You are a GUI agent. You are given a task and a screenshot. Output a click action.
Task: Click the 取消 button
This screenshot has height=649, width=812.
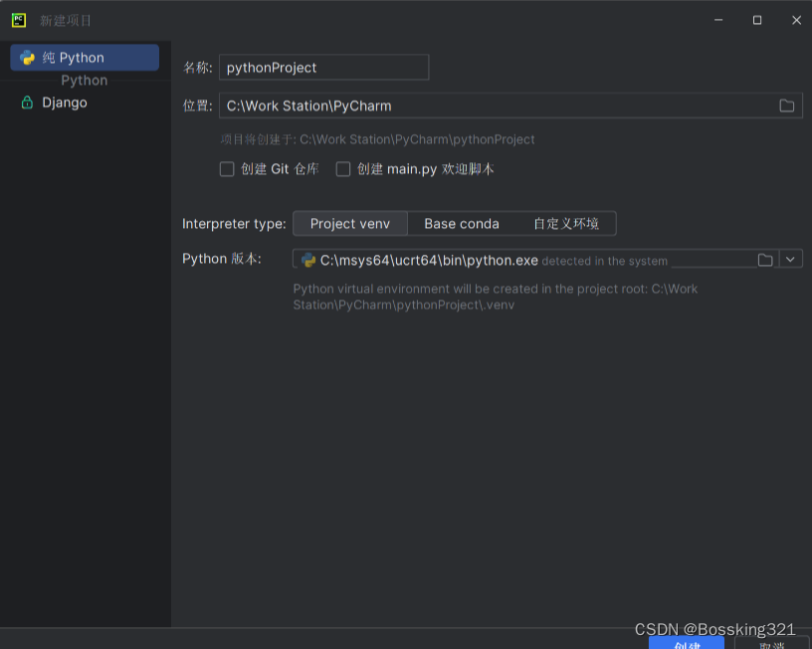tap(771, 644)
